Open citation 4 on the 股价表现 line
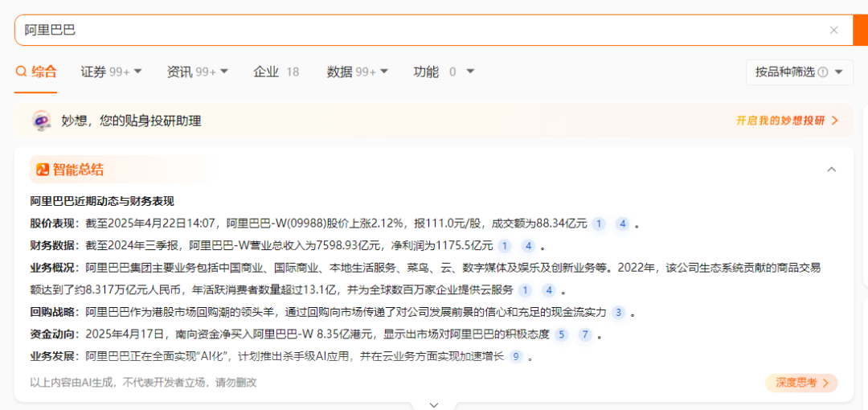868x410 pixels. coord(622,223)
